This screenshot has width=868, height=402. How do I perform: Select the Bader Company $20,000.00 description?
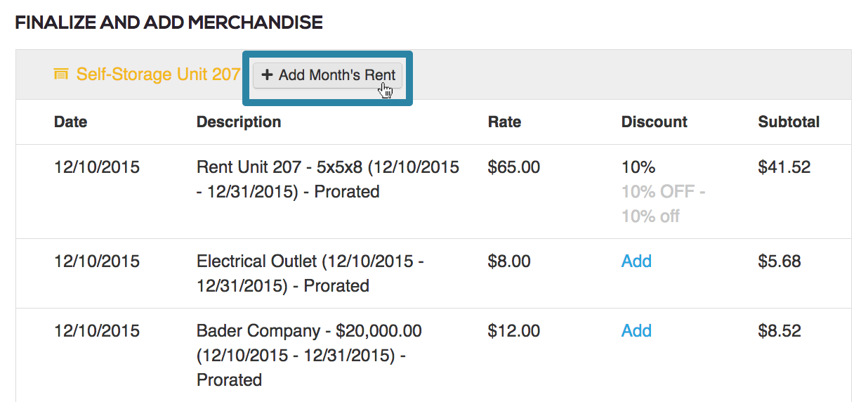(309, 356)
